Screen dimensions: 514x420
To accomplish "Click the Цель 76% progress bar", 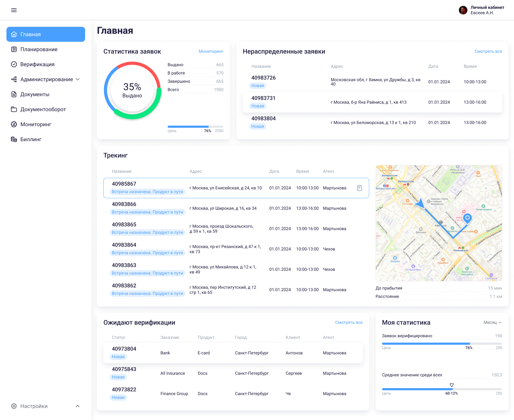I will click(x=195, y=126).
